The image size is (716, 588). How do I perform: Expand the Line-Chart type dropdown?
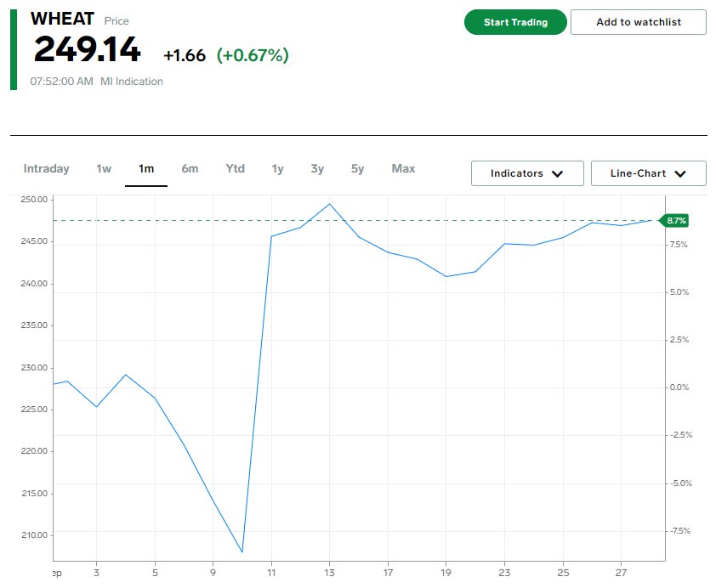[648, 173]
